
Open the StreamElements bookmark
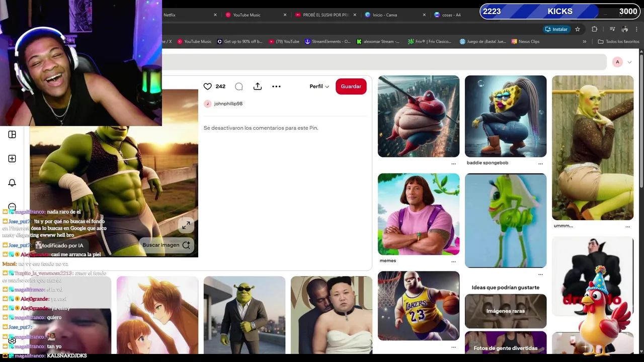(x=328, y=42)
